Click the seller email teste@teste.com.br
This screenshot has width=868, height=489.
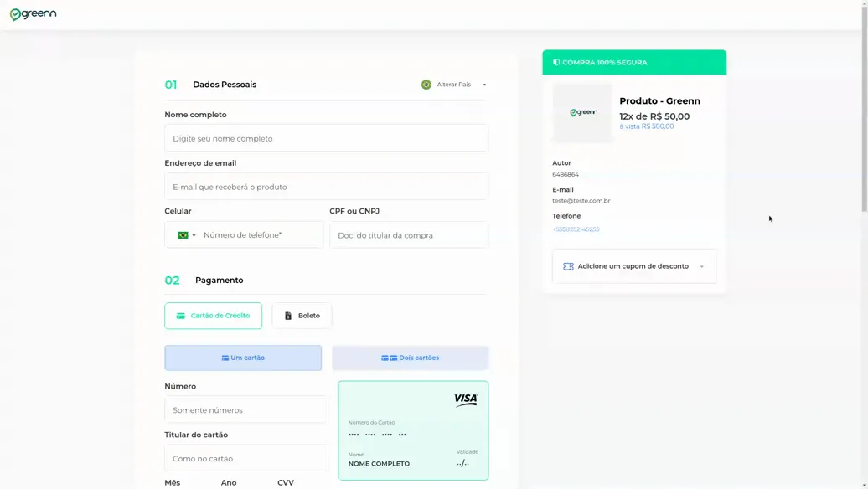581,201
